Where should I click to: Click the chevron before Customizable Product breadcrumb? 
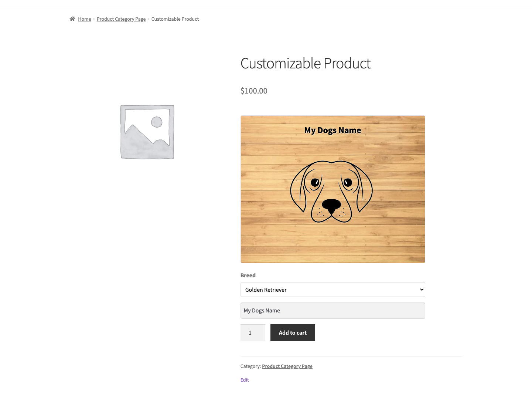point(149,19)
